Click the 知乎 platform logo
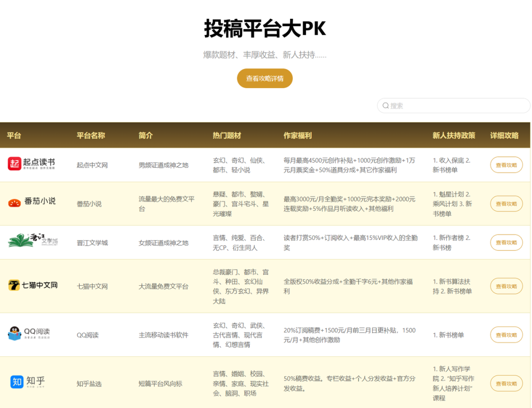Image resolution: width=532 pixels, height=408 pixels. point(28,381)
